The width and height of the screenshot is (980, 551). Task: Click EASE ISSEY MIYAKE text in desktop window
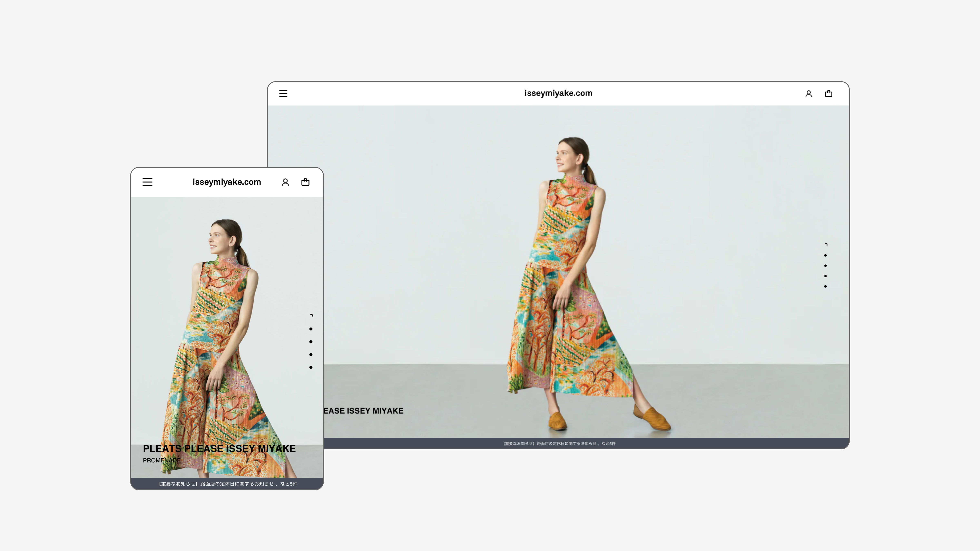363,411
